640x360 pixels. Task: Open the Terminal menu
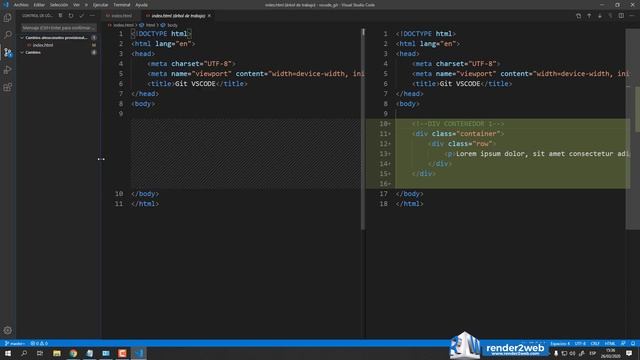coord(122,5)
